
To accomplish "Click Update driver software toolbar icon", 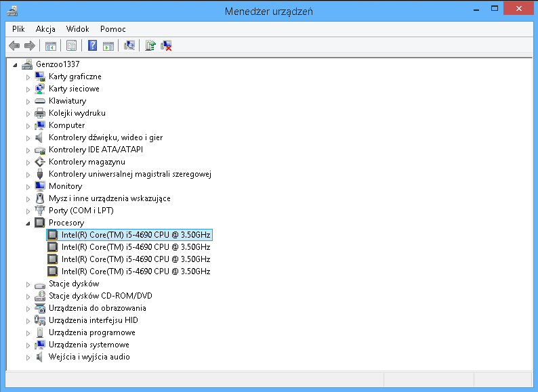I will (150, 45).
